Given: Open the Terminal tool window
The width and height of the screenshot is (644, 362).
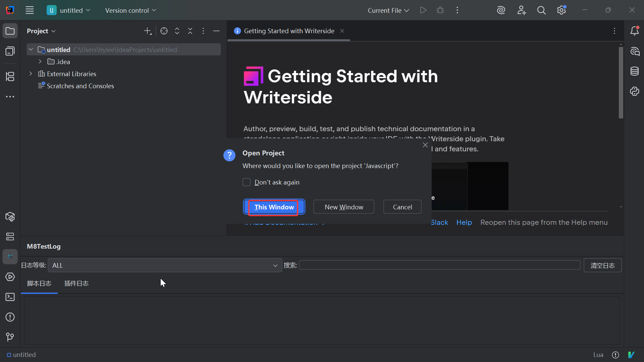Looking at the screenshot, I should [x=10, y=297].
